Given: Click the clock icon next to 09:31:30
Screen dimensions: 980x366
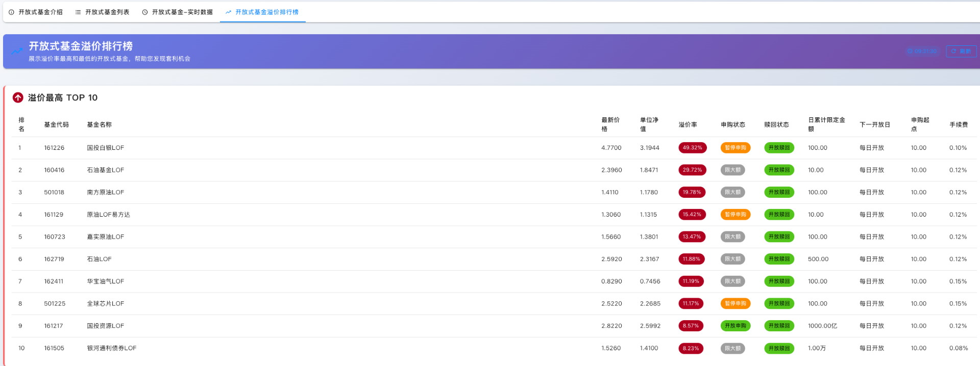Looking at the screenshot, I should [x=910, y=51].
